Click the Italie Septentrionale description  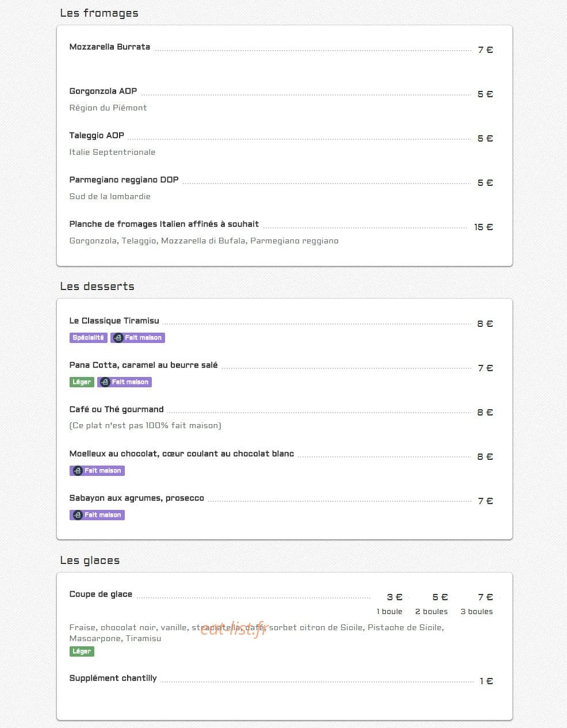point(112,152)
